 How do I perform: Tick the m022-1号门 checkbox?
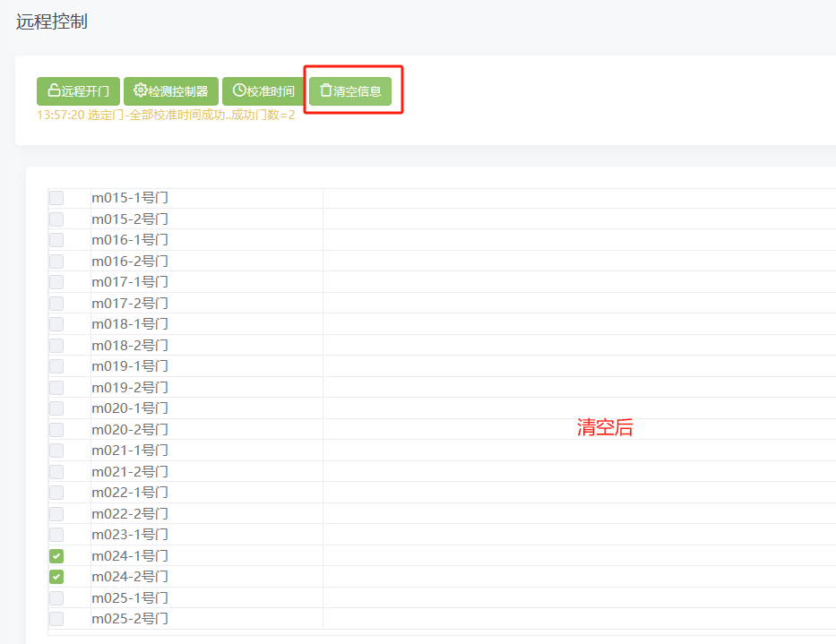pyautogui.click(x=56, y=493)
